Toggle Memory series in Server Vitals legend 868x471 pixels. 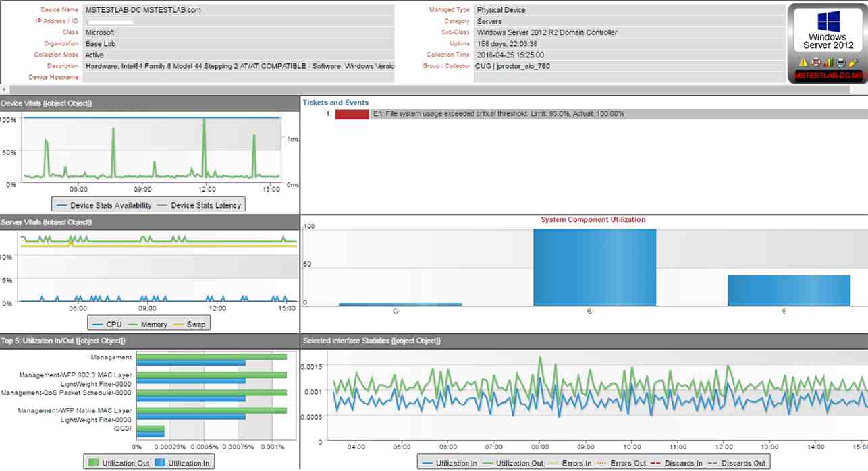(x=147, y=325)
